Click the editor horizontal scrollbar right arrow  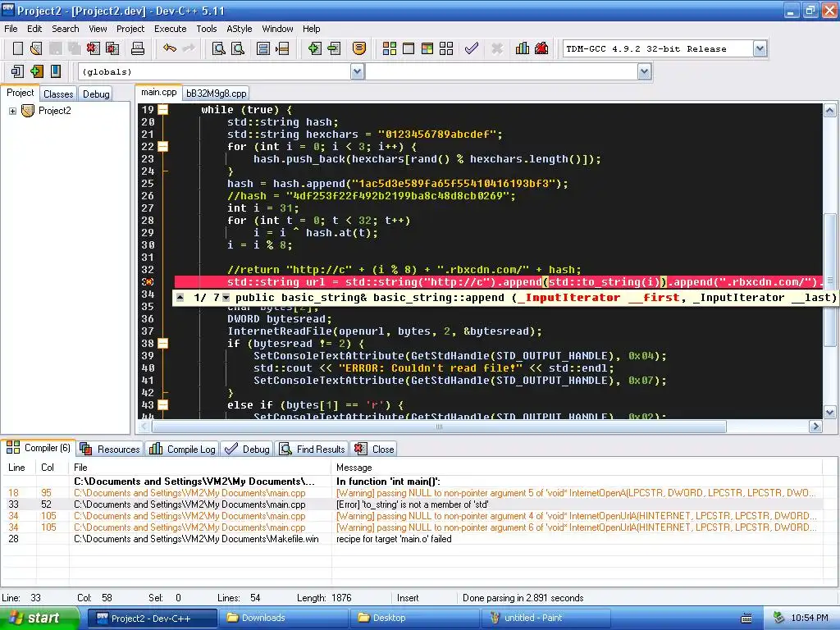pos(815,427)
